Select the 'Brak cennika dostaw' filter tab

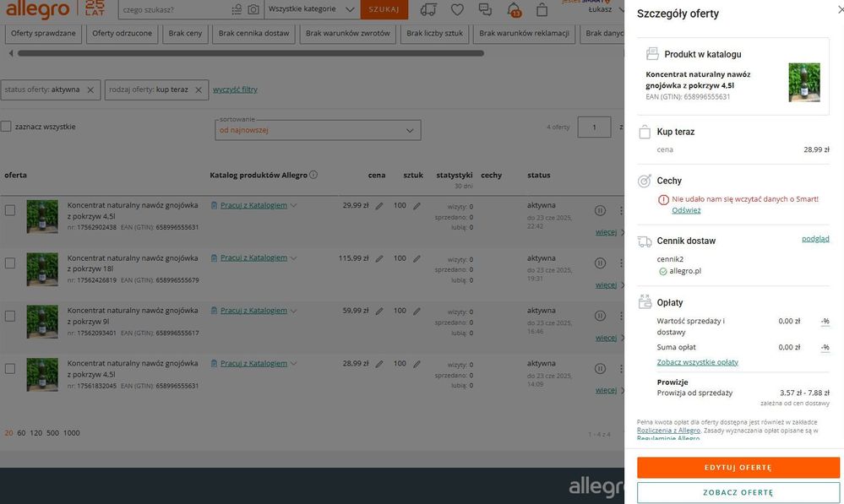click(254, 34)
